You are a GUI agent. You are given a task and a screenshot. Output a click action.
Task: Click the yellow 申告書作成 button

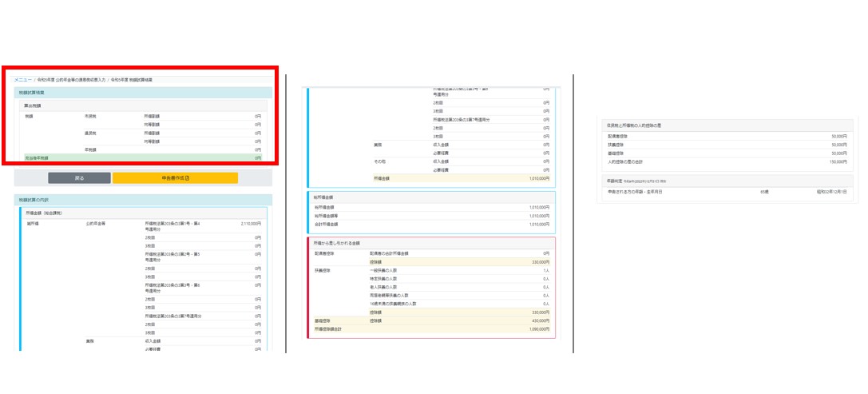(x=175, y=178)
